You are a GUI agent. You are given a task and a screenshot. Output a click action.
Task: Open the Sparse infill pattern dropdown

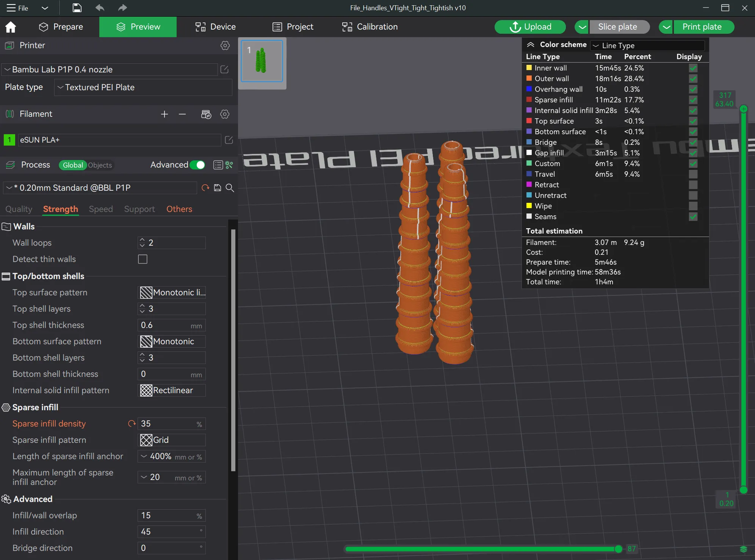pyautogui.click(x=172, y=440)
